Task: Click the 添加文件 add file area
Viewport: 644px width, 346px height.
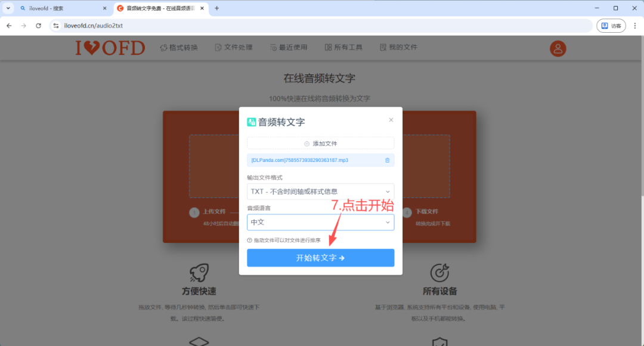Action: click(x=320, y=143)
